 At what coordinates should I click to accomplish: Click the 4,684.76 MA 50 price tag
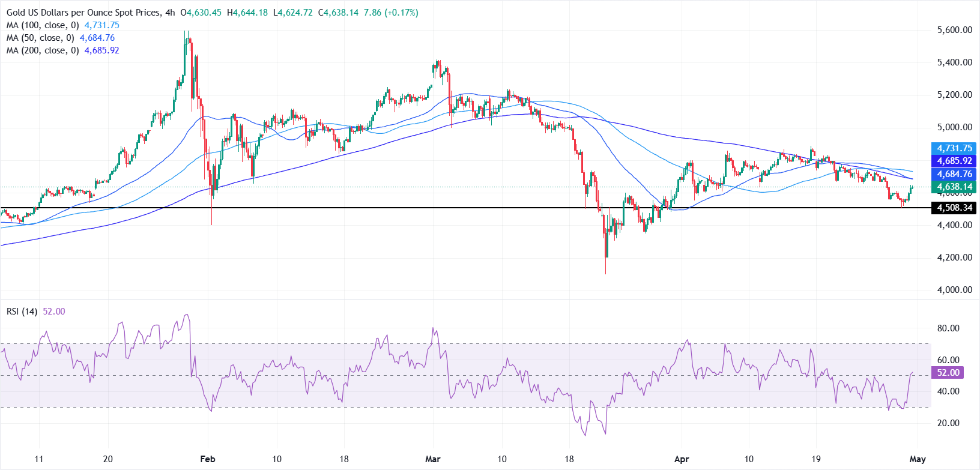point(954,174)
